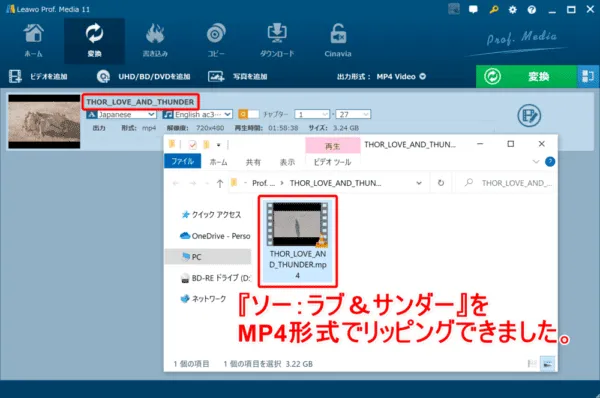Open the help question mark icon in Leawo title bar

click(532, 10)
